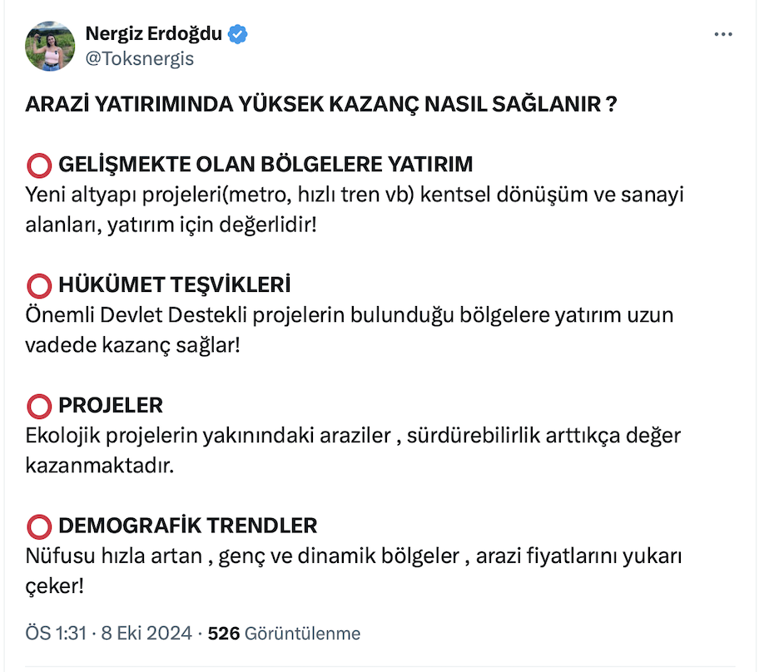
Task: Open the @Toksnergis handle link
Action: (139, 58)
